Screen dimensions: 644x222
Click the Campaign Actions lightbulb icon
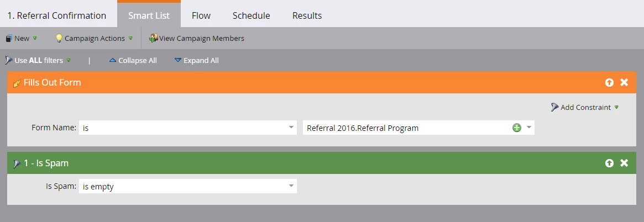point(59,38)
